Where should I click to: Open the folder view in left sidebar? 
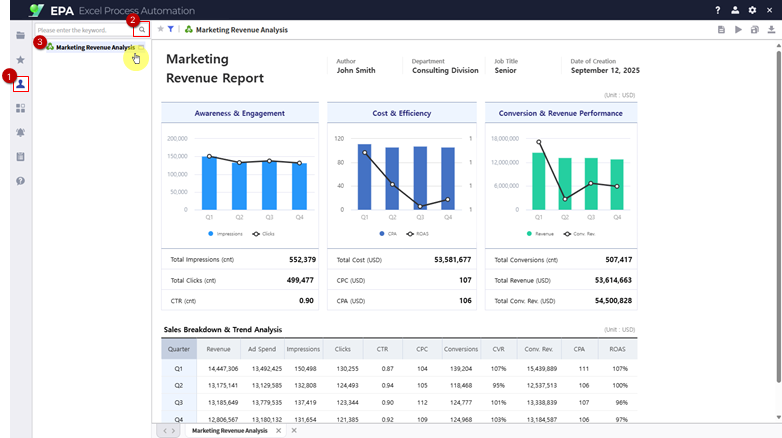(20, 35)
